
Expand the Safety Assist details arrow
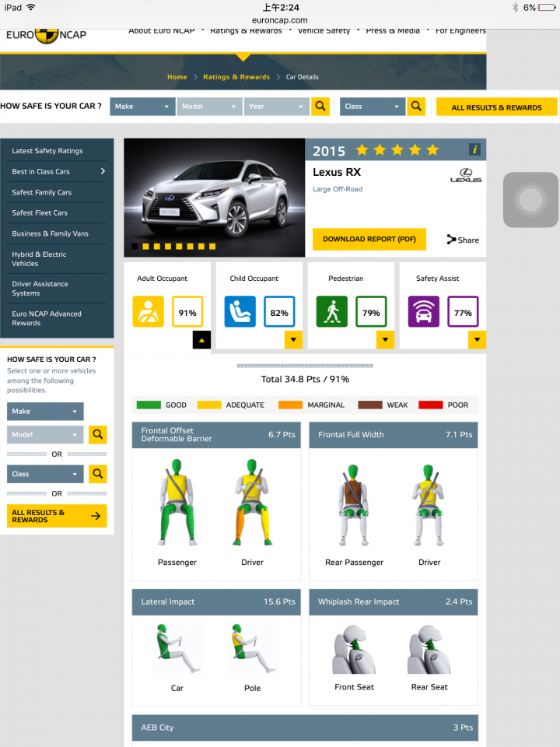(477, 340)
